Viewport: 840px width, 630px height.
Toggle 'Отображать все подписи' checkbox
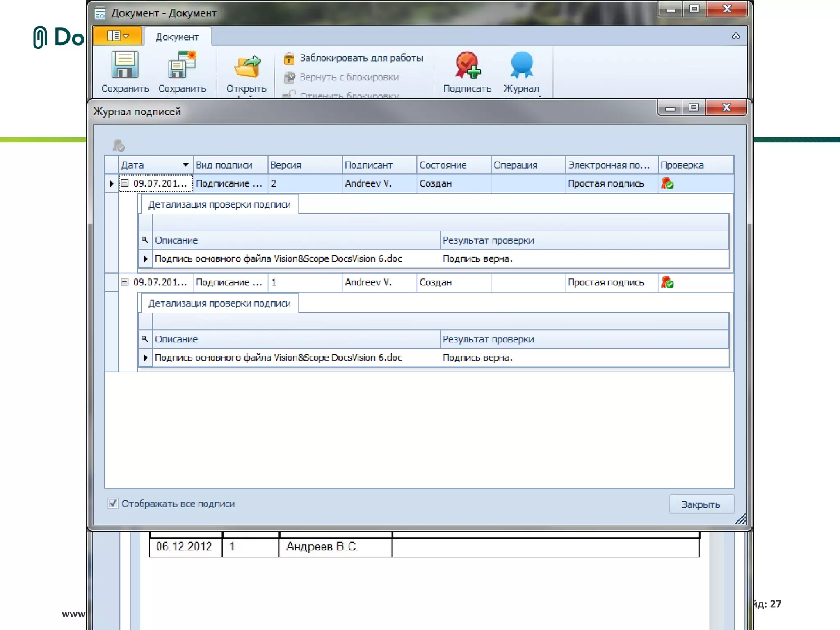click(113, 503)
